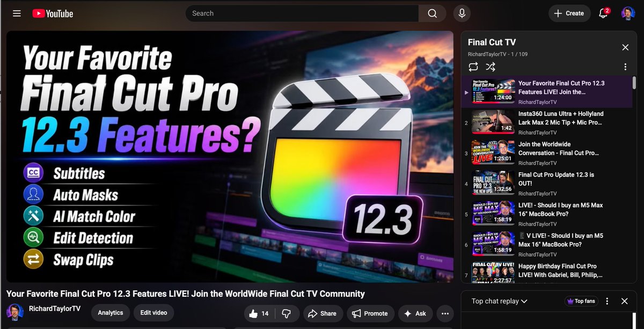Play fifth playlist thumbnail, M5 Max LIVE
The height and width of the screenshot is (329, 644).
click(x=493, y=214)
